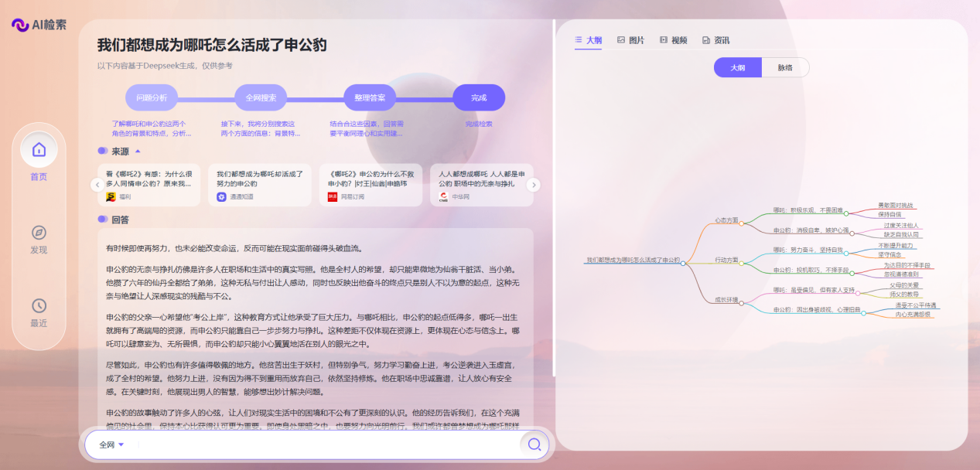Switch to the 图片 tab
This screenshot has width=980, height=470.
(x=630, y=40)
